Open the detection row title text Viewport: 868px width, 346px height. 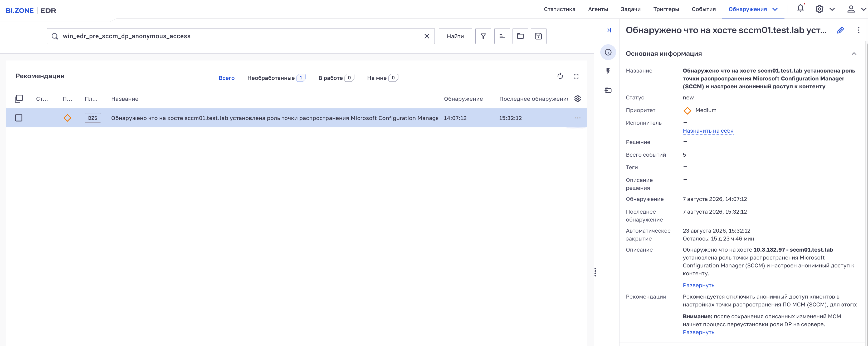point(274,118)
